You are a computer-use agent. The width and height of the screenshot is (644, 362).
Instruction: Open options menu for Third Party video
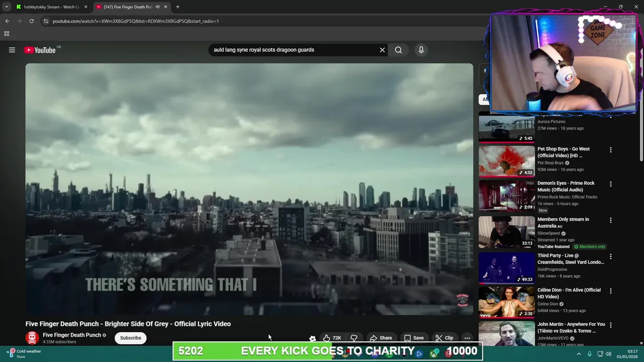(x=611, y=256)
